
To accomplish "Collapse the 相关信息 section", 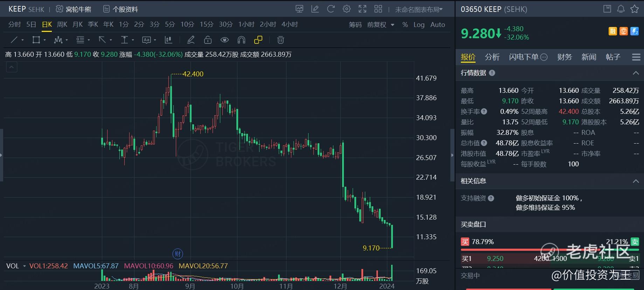I will tap(636, 181).
